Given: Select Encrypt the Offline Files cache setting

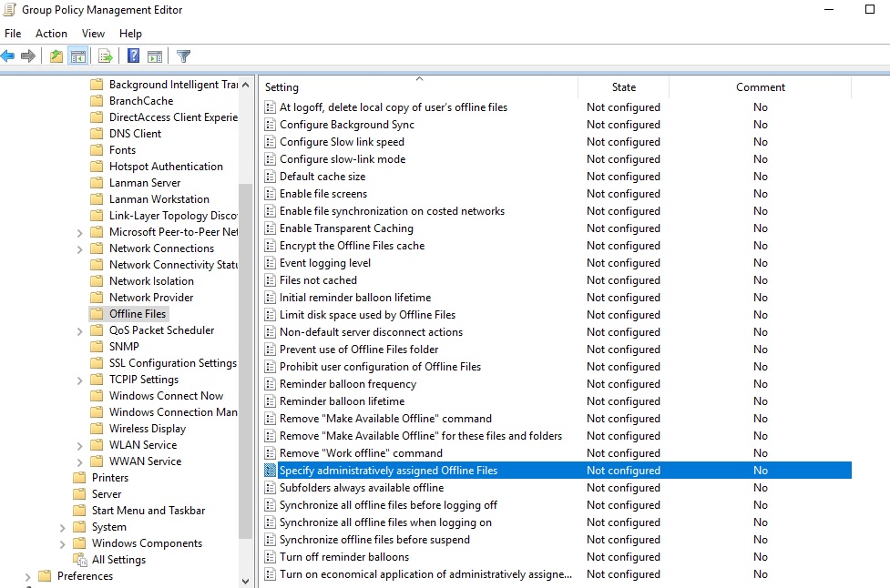Looking at the screenshot, I should tap(352, 246).
